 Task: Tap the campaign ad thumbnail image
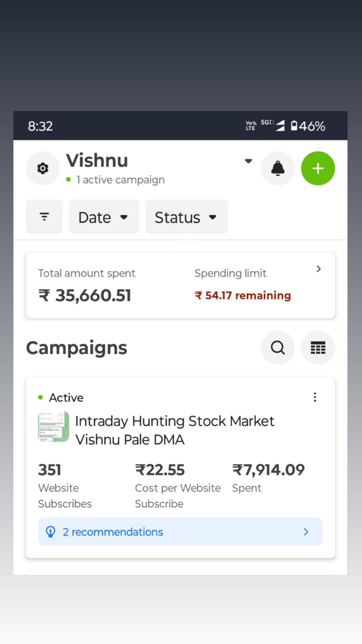pos(54,427)
